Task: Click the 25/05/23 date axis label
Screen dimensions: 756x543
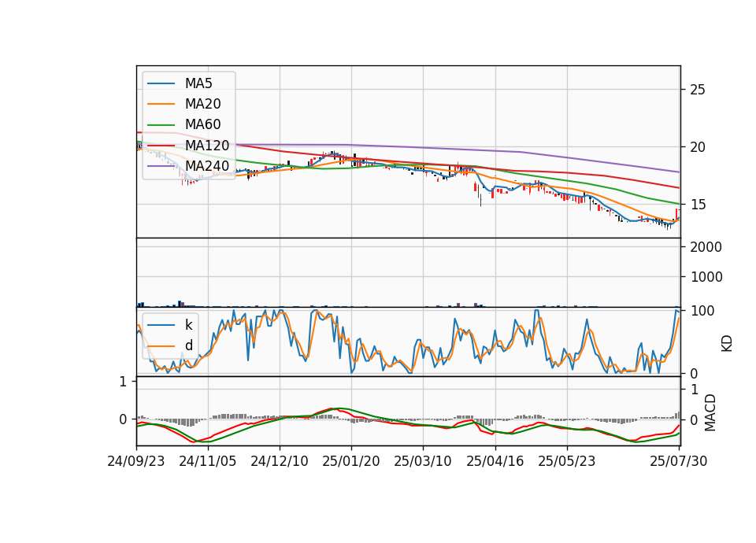Action: point(566,461)
